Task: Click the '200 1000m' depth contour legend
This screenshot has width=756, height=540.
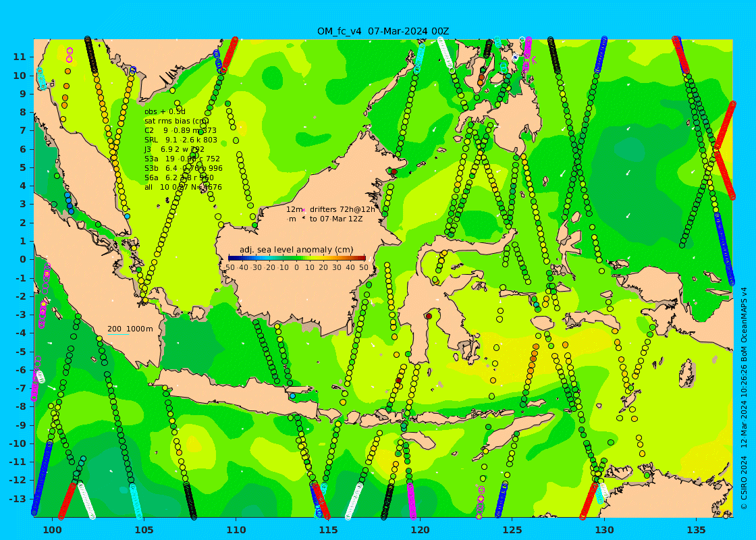Action: tap(130, 329)
